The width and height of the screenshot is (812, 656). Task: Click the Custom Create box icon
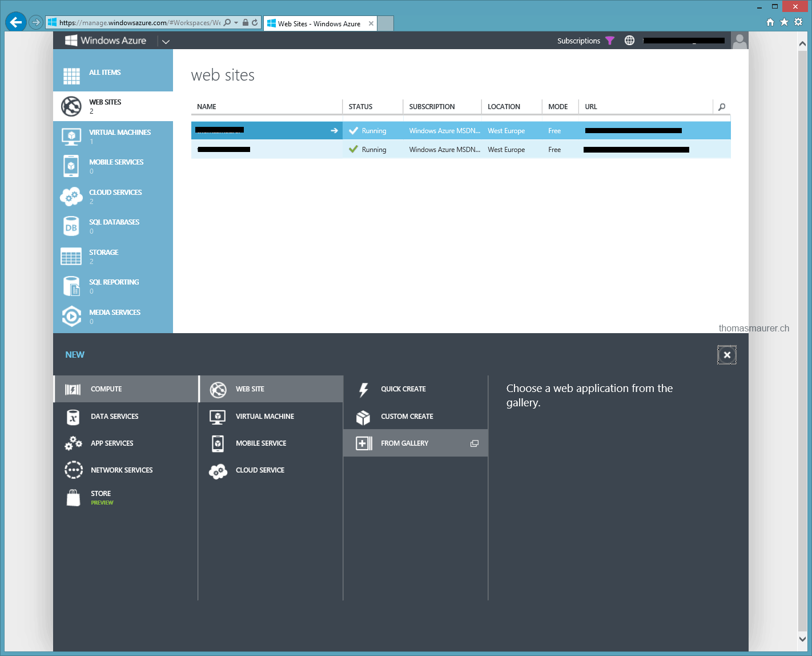pos(363,418)
